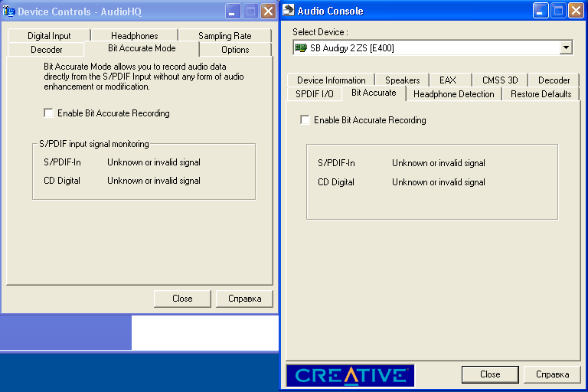Switch to the Digital Input tab
The height and width of the screenshot is (392, 588).
point(49,36)
